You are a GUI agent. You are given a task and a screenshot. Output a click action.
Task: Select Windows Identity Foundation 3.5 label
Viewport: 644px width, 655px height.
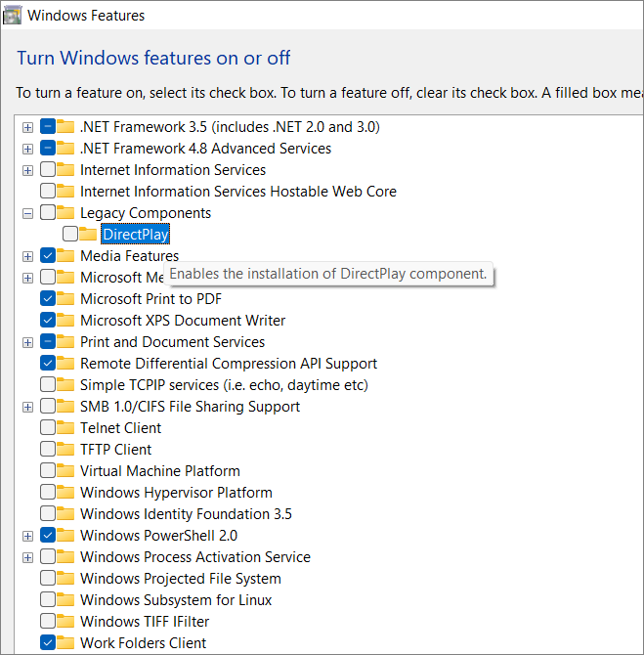coord(186,514)
